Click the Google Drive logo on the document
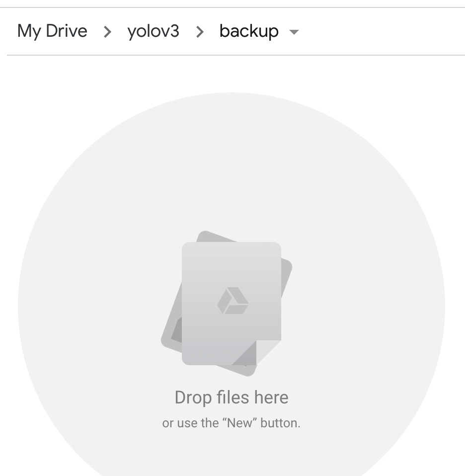Screen dimensions: 465x476 pyautogui.click(x=232, y=301)
